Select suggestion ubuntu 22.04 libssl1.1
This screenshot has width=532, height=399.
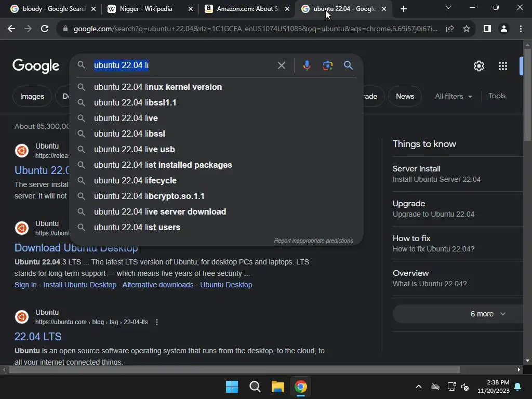point(216,102)
